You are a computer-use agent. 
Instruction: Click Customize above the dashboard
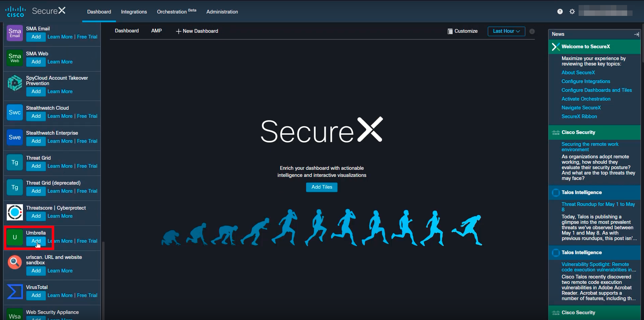coord(466,31)
